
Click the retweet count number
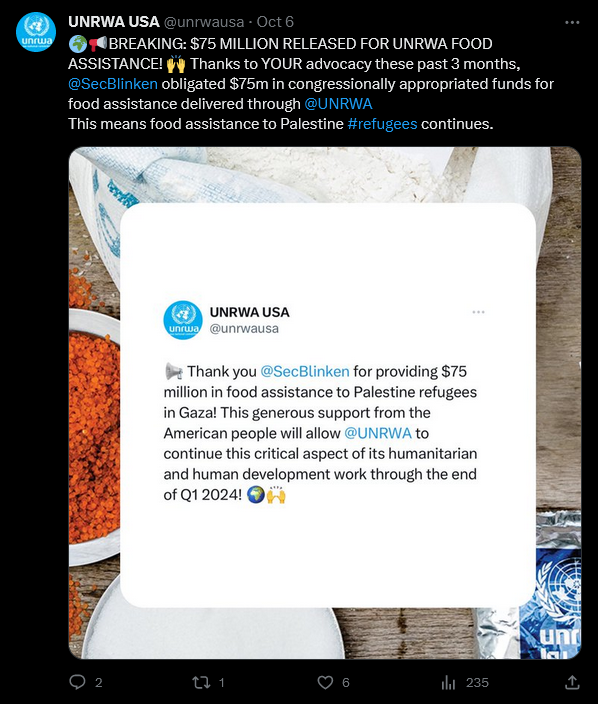point(221,683)
